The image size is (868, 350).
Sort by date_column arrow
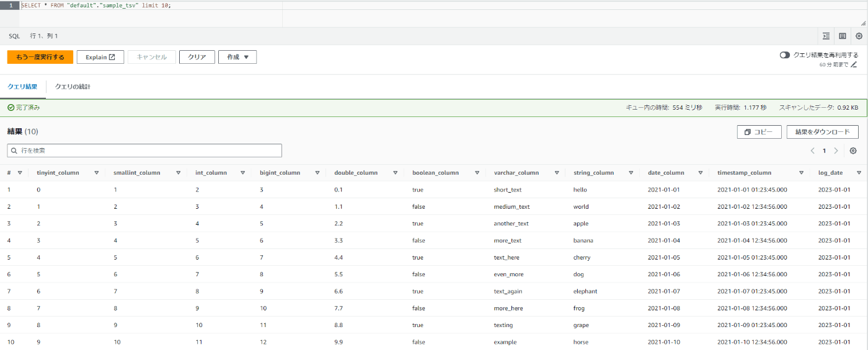click(701, 173)
